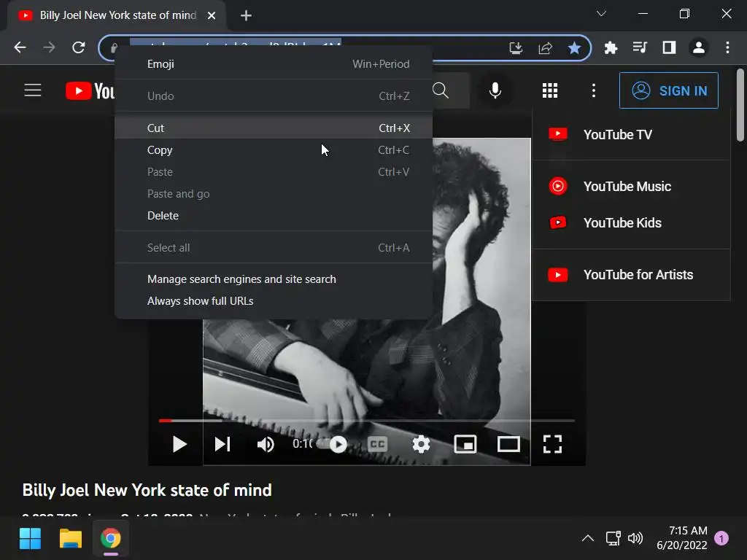The height and width of the screenshot is (560, 747).
Task: Switch to theater mode
Action: point(508,444)
